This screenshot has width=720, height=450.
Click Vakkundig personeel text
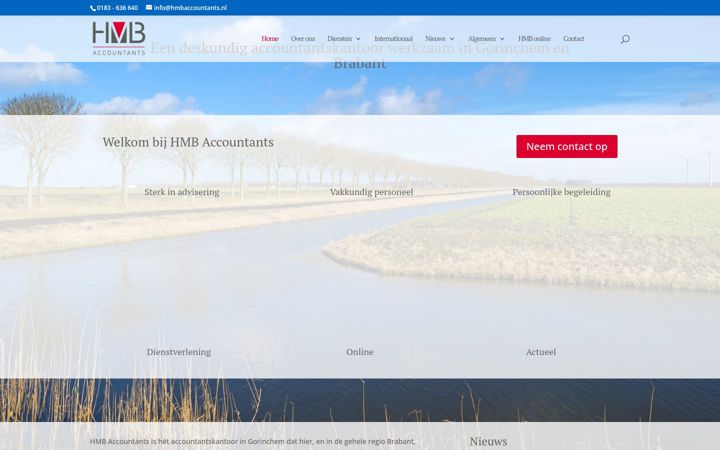[371, 192]
